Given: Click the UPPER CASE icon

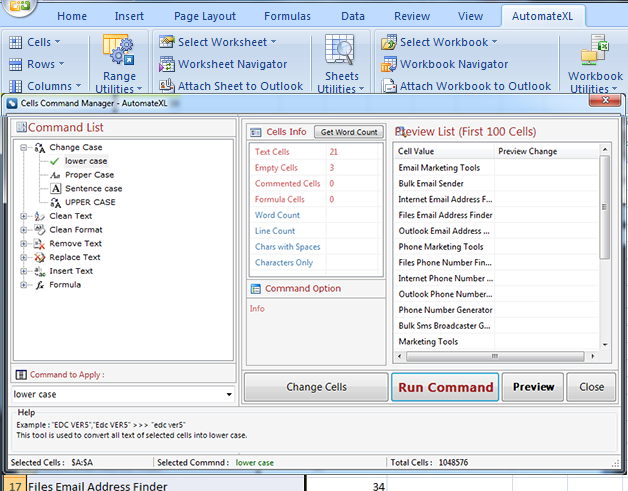Looking at the screenshot, I should [56, 203].
